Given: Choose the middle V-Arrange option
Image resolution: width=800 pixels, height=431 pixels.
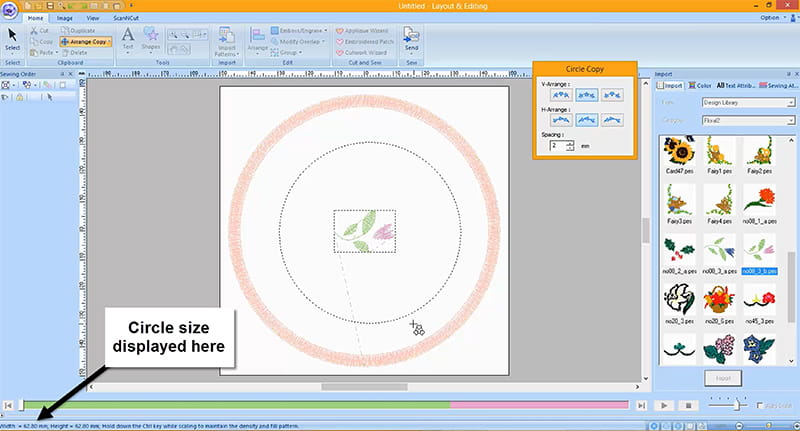Looking at the screenshot, I should (x=588, y=93).
